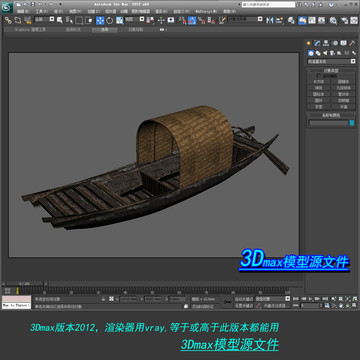Toggle the 3D Snaps button
This screenshot has width=360, height=360.
[x=182, y=20]
